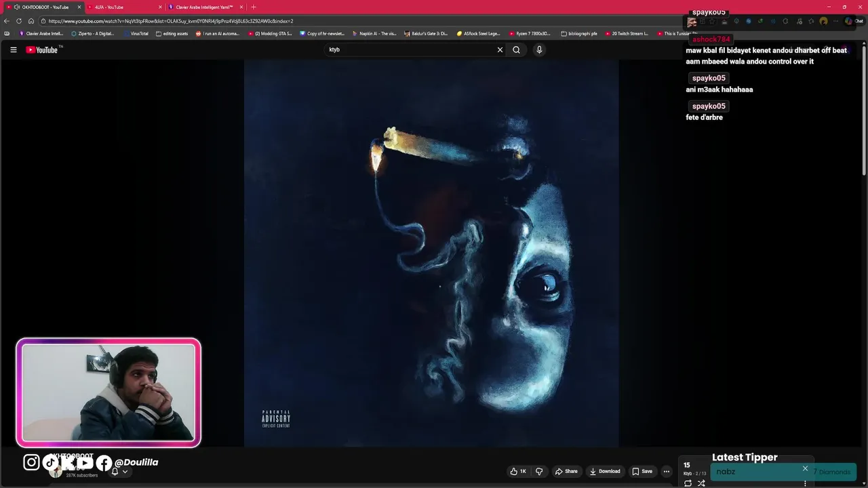Like the video with thumbs up
The width and height of the screenshot is (868, 488).
click(518, 471)
